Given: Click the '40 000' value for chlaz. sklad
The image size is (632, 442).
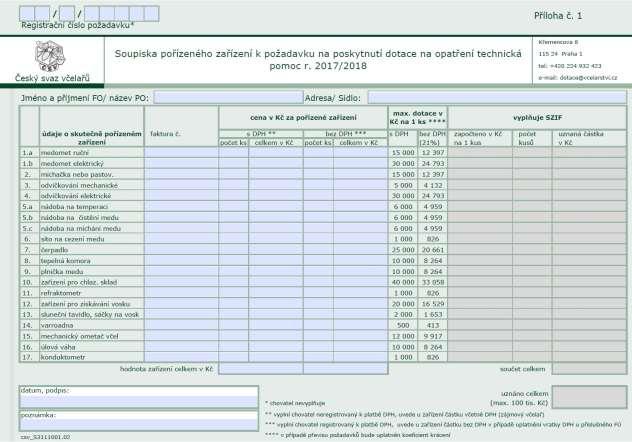Looking at the screenshot, I should click(403, 282).
